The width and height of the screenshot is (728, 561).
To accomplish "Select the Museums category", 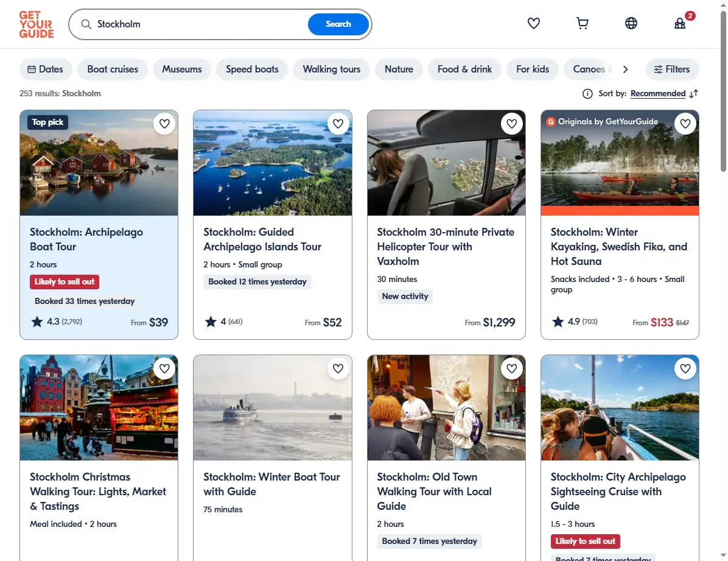I will [x=182, y=69].
